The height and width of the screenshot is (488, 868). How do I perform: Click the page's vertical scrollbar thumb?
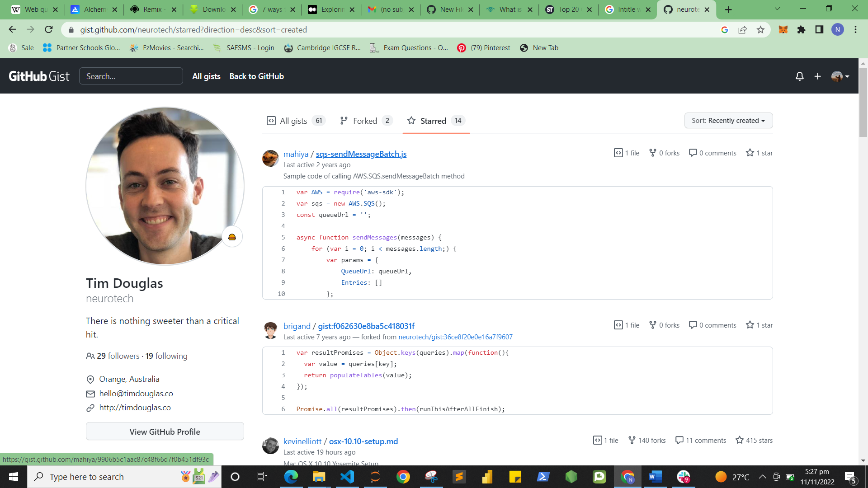[863, 102]
